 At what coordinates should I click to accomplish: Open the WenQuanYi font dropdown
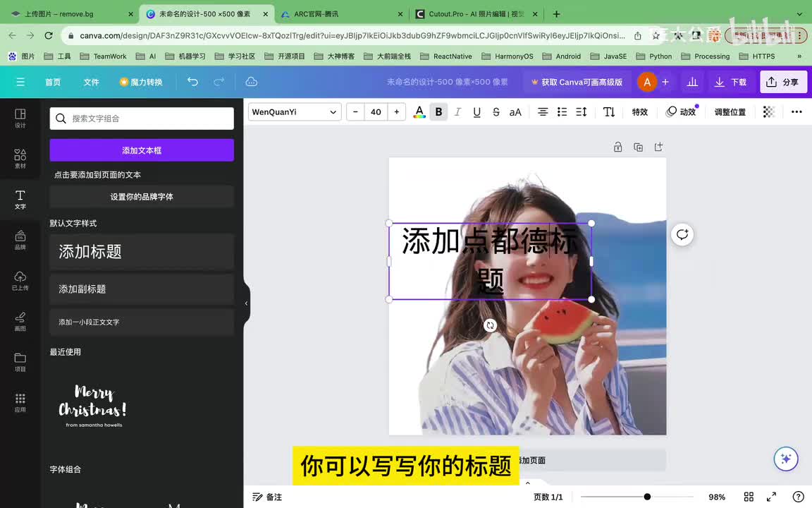click(x=294, y=112)
